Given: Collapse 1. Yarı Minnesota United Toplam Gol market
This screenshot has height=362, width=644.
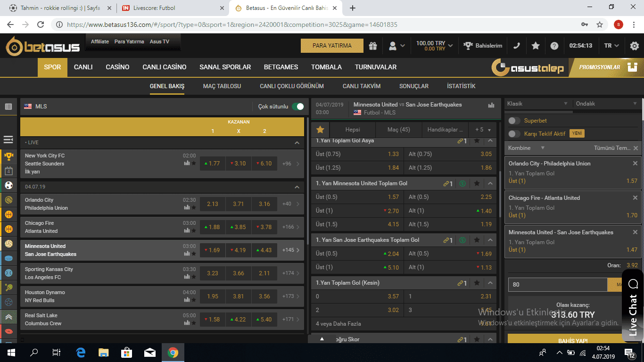Looking at the screenshot, I should (490, 183).
